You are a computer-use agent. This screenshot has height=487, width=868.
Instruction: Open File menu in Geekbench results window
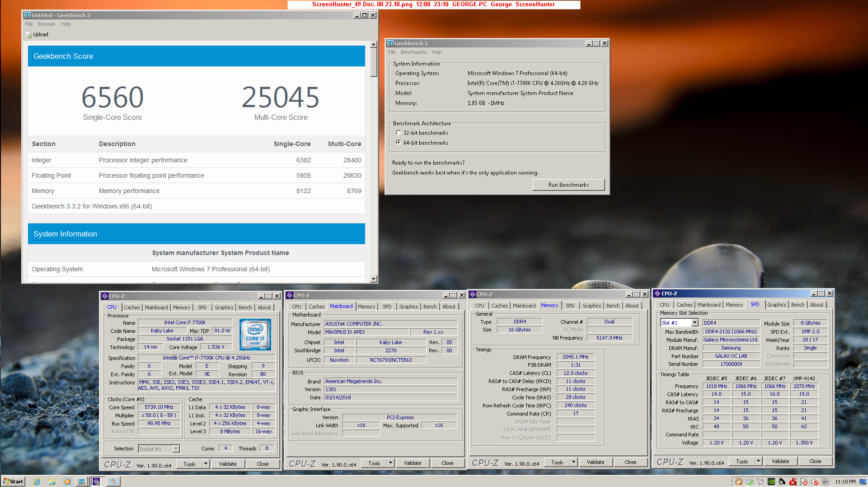29,24
